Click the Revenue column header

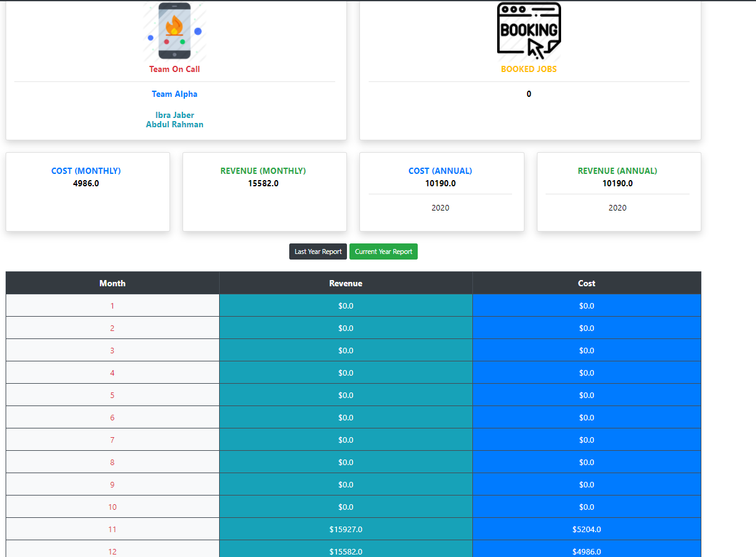345,283
